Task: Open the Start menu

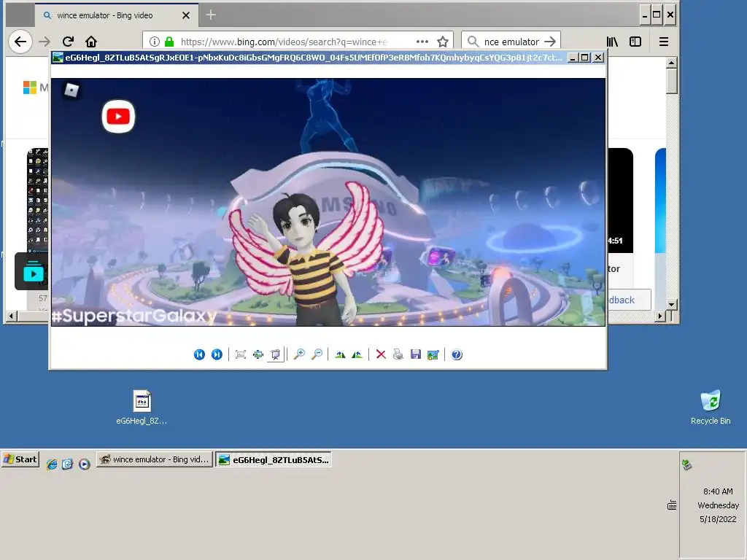Action: [x=20, y=459]
